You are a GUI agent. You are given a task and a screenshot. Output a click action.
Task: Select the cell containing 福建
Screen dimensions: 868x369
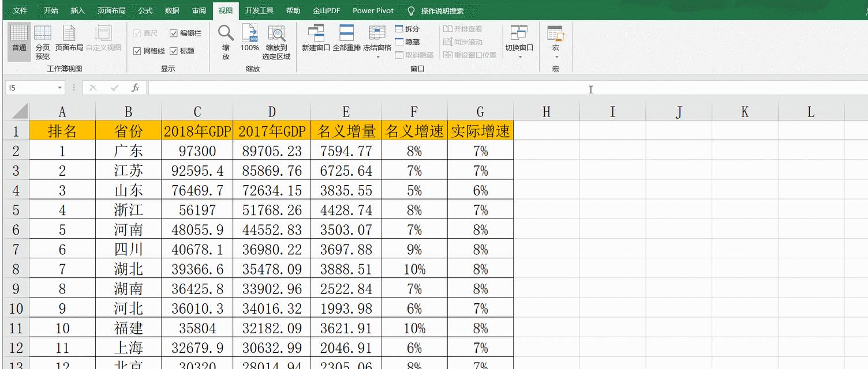(128, 327)
